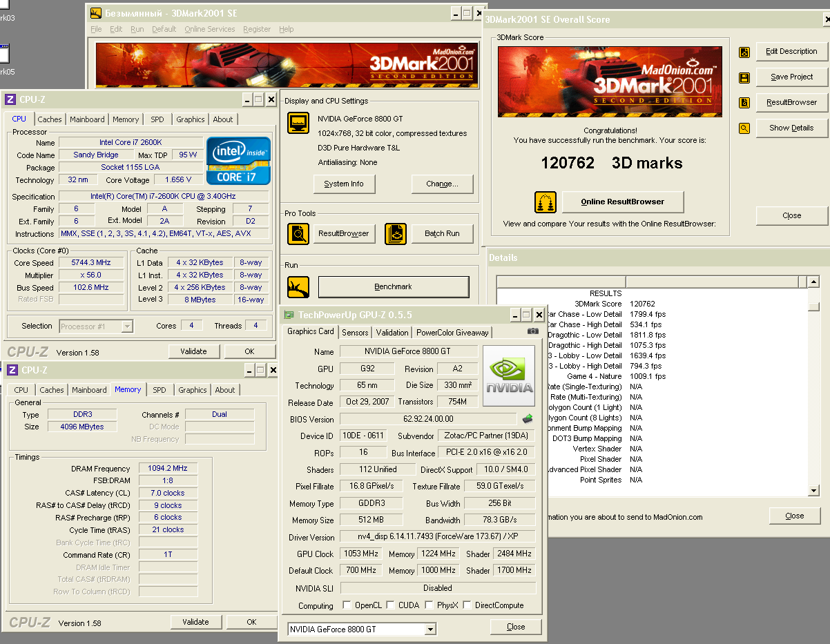
Task: Click the Online ResultBrowser button
Action: pos(622,202)
